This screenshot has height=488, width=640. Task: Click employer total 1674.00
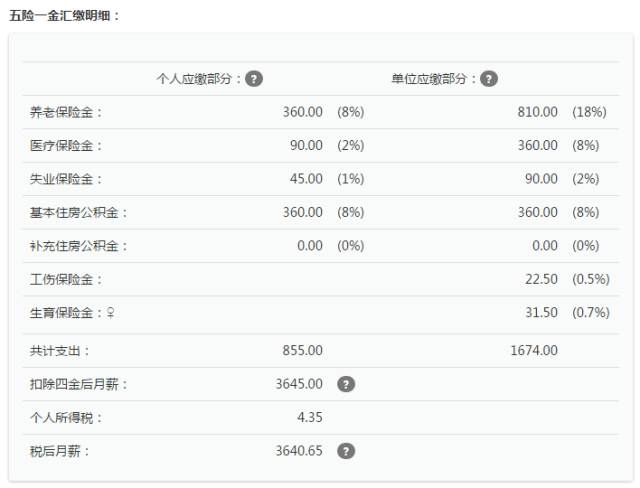pos(534,350)
